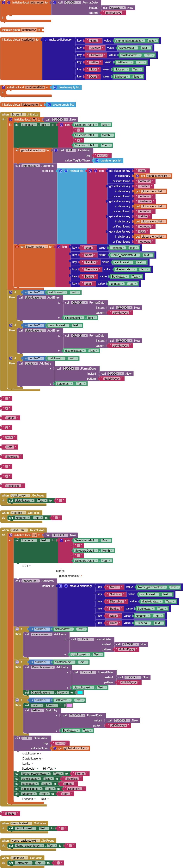Viewport: 183px width, 868px height.
Task: Open gear mutator on make a list block
Action: pos(61,171)
